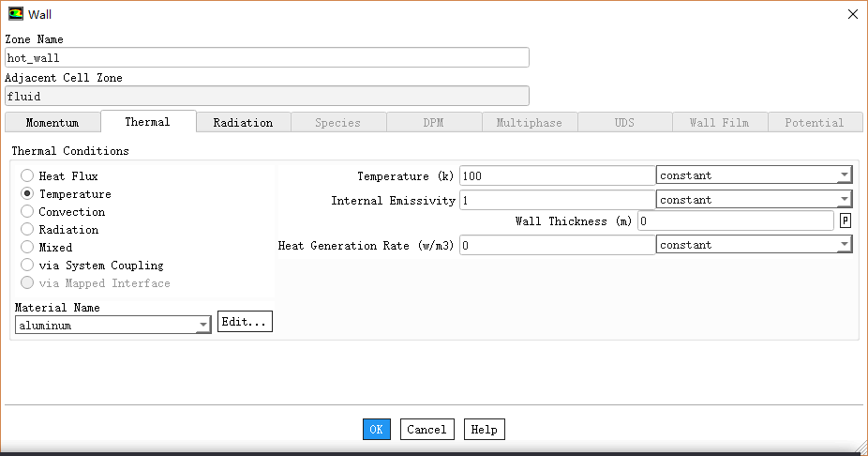
Task: Enable via System Coupling option
Action: (27, 266)
